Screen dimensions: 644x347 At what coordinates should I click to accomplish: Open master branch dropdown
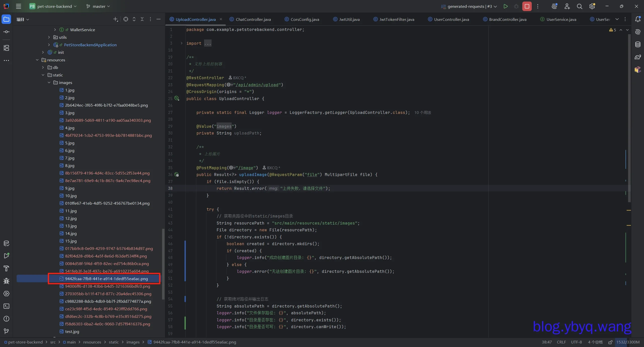pyautogui.click(x=98, y=6)
